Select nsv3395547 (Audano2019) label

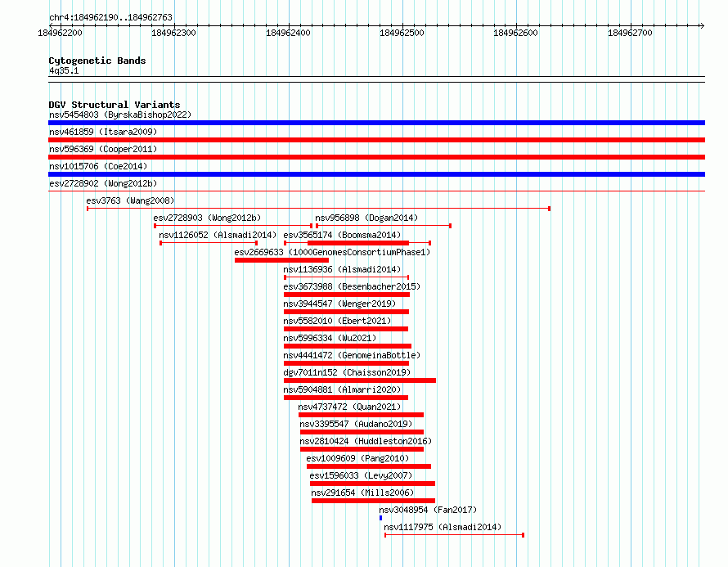(356, 424)
